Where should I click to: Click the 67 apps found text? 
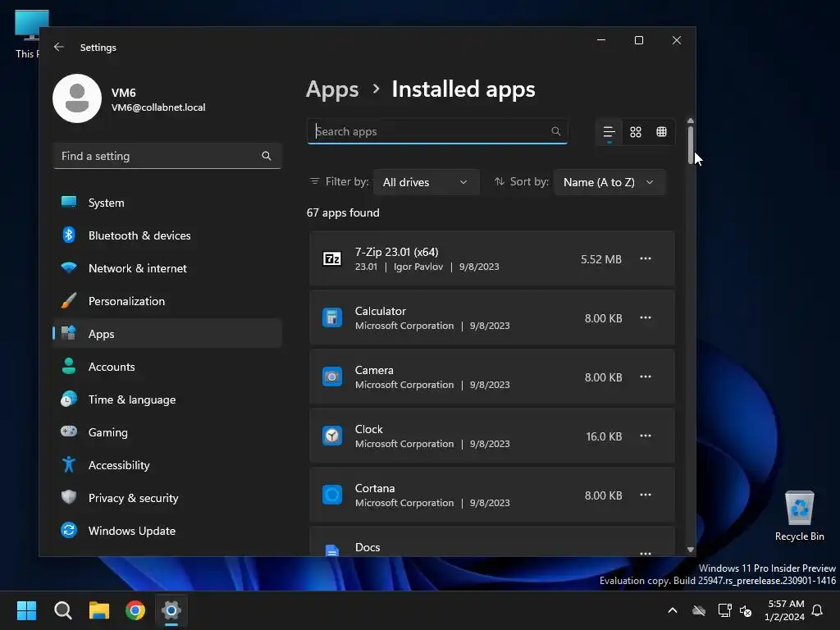343,212
